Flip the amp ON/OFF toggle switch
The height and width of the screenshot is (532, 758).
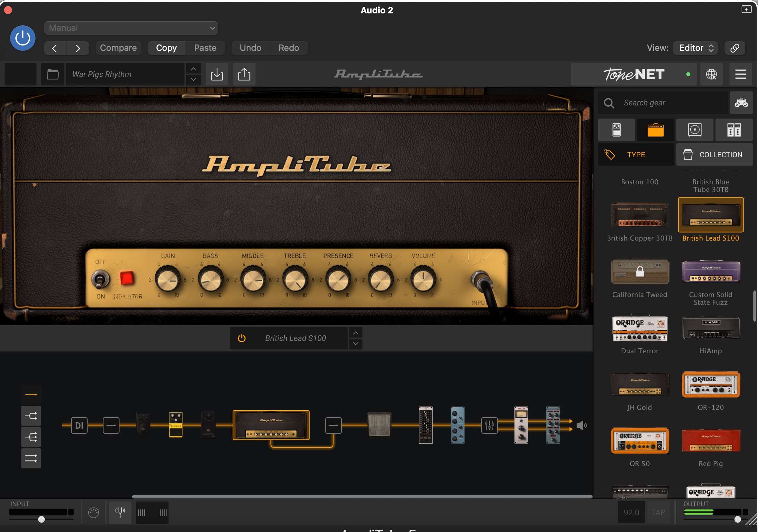[x=100, y=280]
